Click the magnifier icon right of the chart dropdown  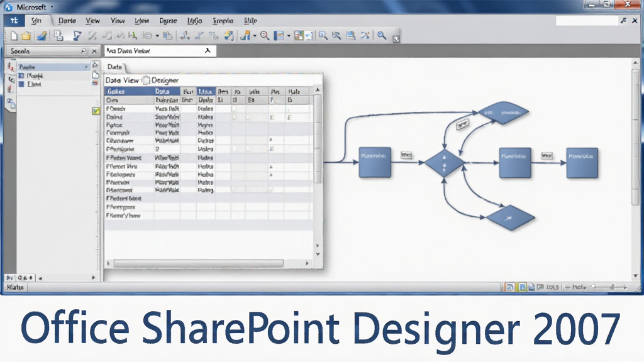(265, 36)
